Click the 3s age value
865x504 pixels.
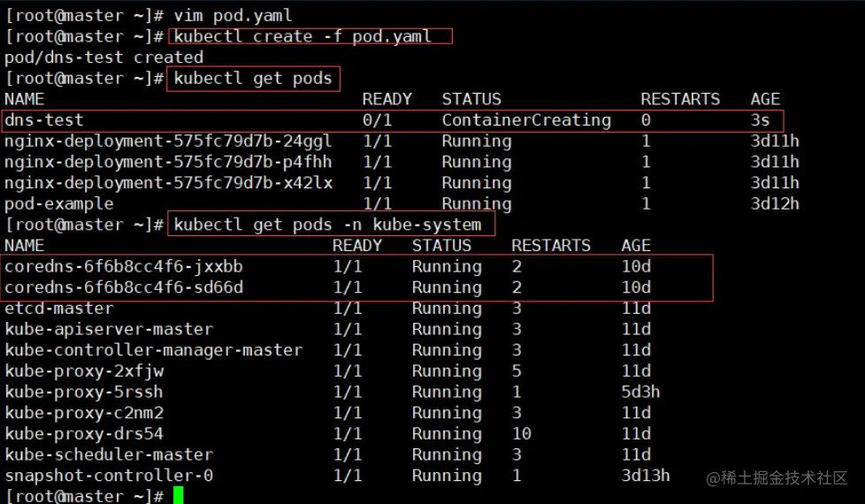[760, 120]
